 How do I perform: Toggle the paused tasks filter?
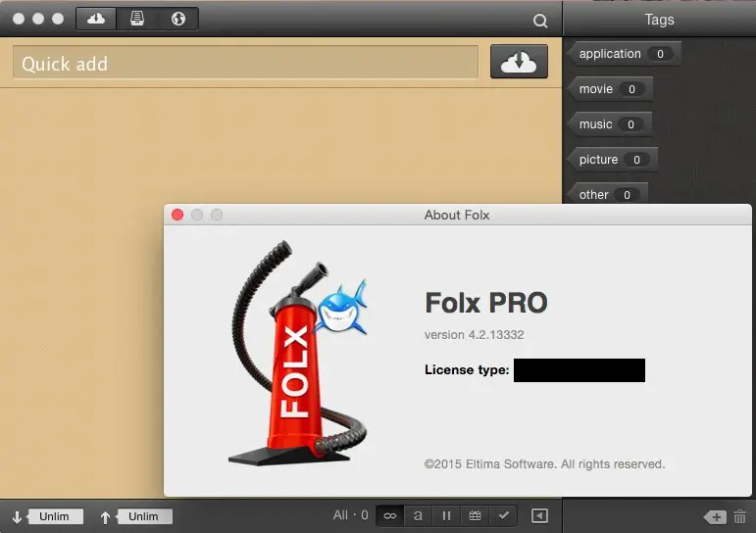pyautogui.click(x=446, y=516)
